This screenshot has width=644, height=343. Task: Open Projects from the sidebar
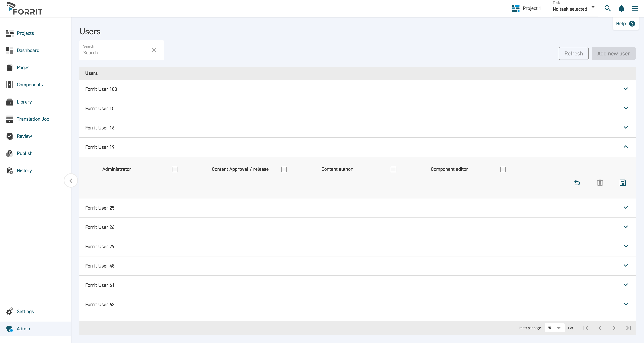pyautogui.click(x=25, y=33)
